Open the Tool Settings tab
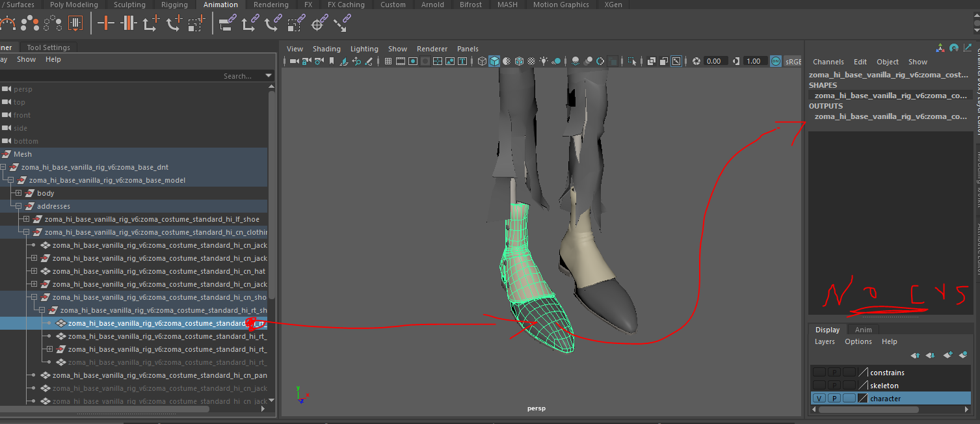 (x=48, y=47)
